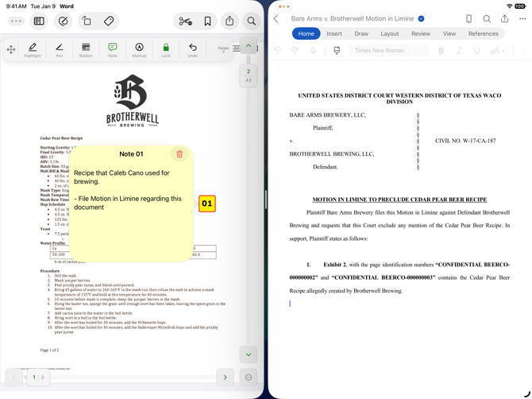Tap the page 1 | 2 indicator

[x=38, y=378]
